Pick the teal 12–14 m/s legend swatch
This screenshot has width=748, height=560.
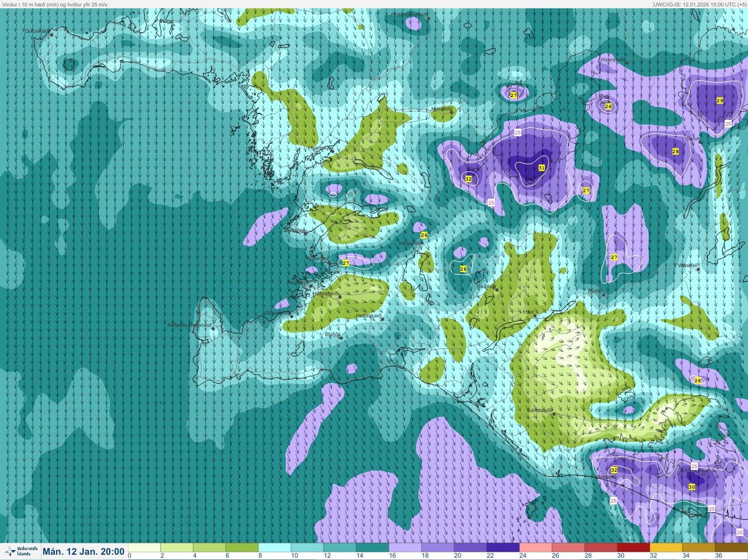pos(341,548)
